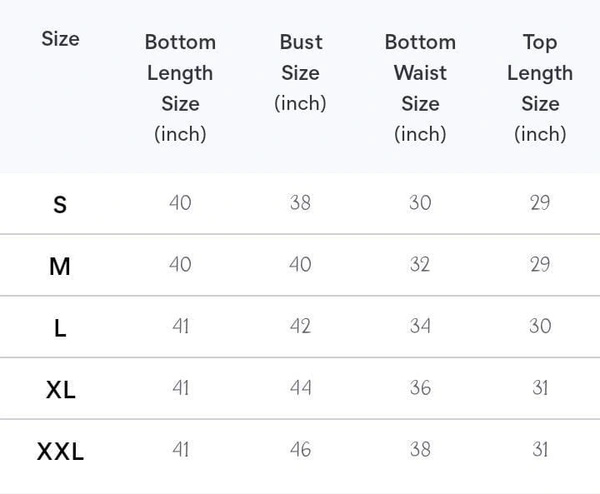Click bust size value 42 for L
The height and width of the screenshot is (494, 600).
[x=300, y=326]
